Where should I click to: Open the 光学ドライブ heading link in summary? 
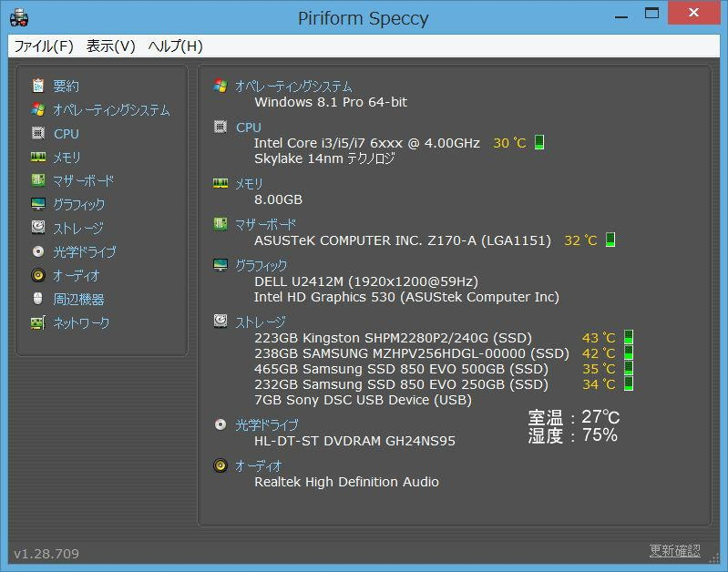click(x=266, y=424)
